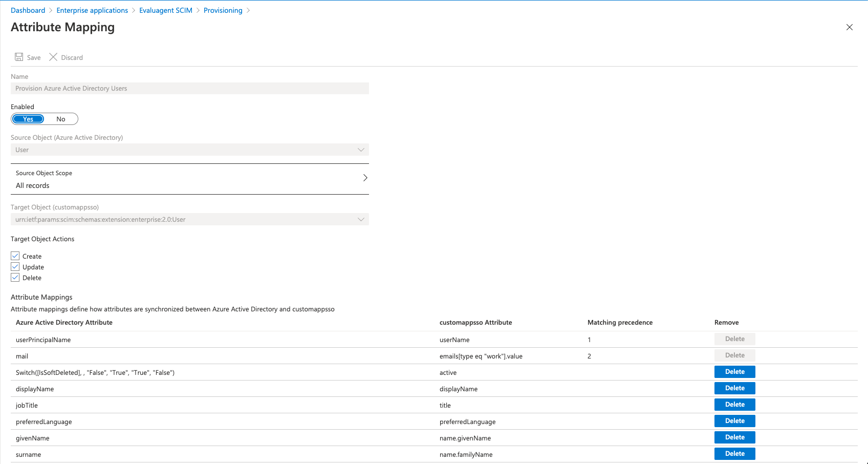Click the Matching precedence column header
Screen dimensions: 868x464
620,322
